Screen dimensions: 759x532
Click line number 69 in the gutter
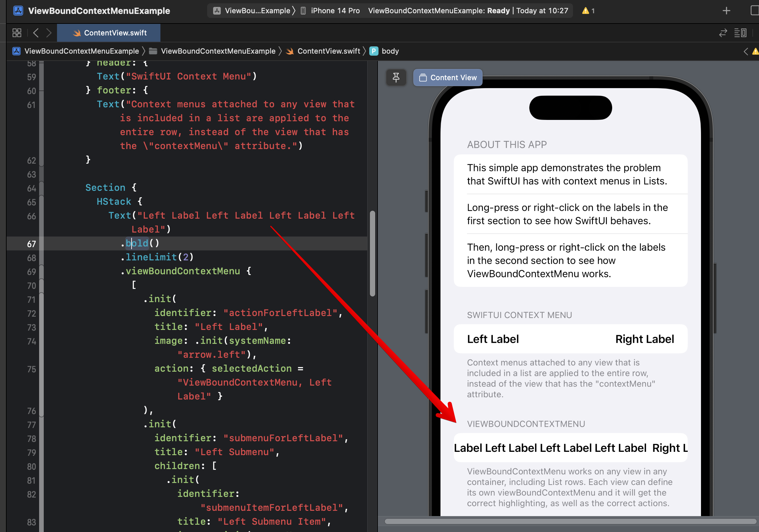pyautogui.click(x=31, y=272)
